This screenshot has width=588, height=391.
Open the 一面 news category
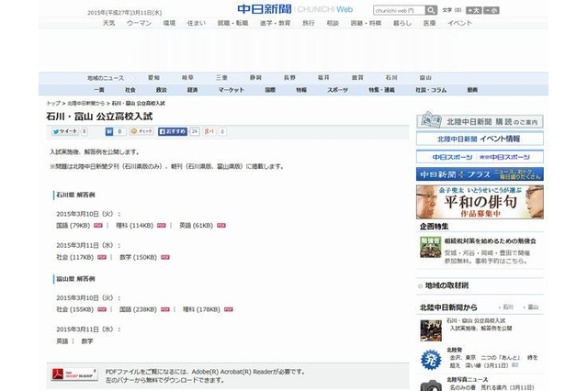(x=99, y=90)
